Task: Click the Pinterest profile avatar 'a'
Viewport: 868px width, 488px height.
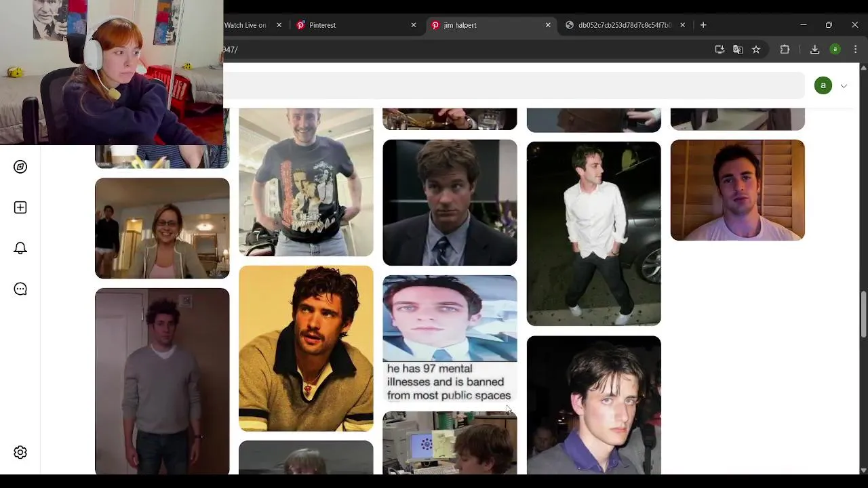Action: click(x=823, y=85)
